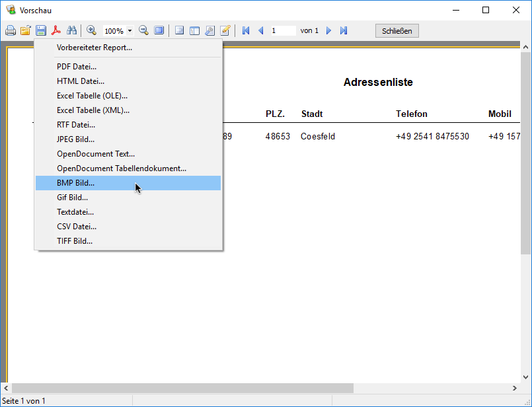This screenshot has height=407, width=532.
Task: Go to the next page arrow
Action: click(328, 30)
